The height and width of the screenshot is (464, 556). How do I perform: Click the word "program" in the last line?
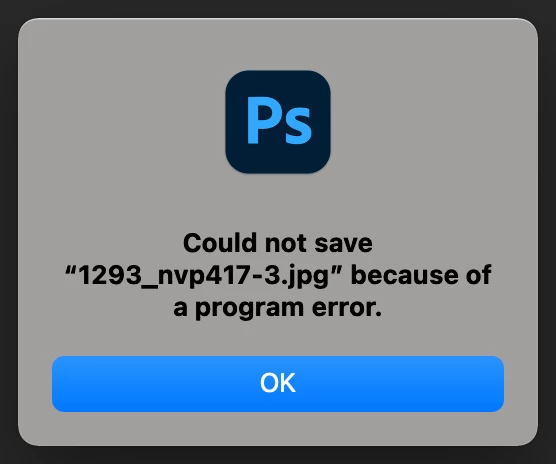250,309
